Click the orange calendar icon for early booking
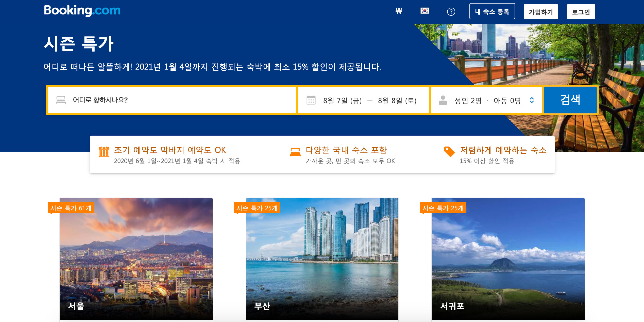The height and width of the screenshot is (322, 644). tap(104, 152)
